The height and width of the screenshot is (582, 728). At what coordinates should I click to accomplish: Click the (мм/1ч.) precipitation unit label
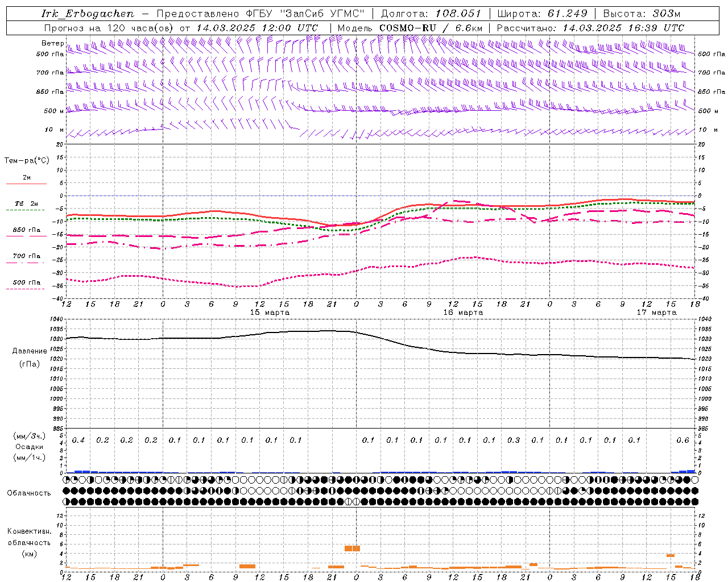(x=30, y=458)
